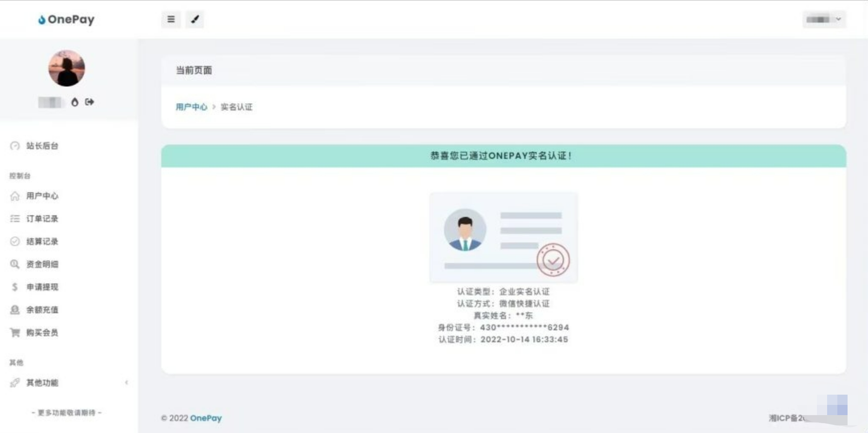Open 站长后台 in the sidebar
This screenshot has width=868, height=433.
click(x=42, y=146)
